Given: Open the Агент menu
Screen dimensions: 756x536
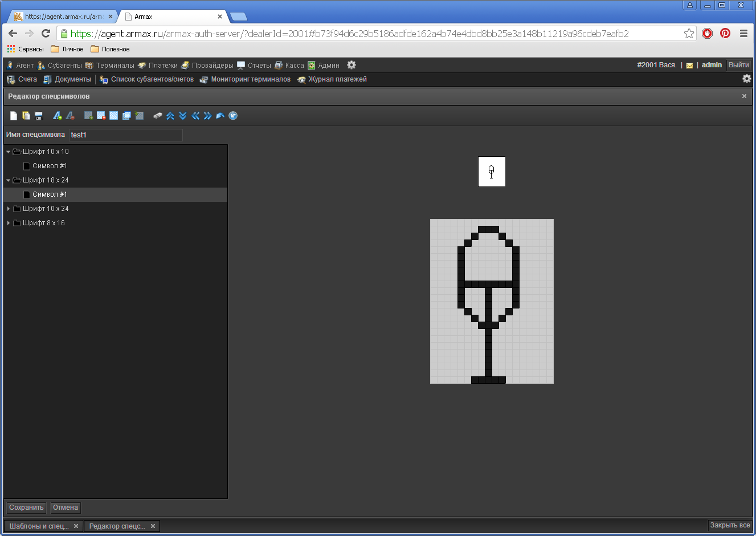Looking at the screenshot, I should [20, 66].
